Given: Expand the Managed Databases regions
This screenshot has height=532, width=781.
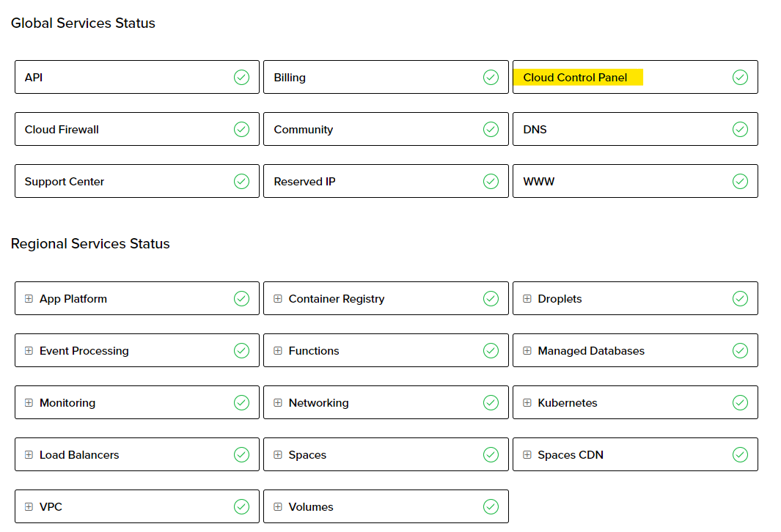Looking at the screenshot, I should [x=527, y=351].
